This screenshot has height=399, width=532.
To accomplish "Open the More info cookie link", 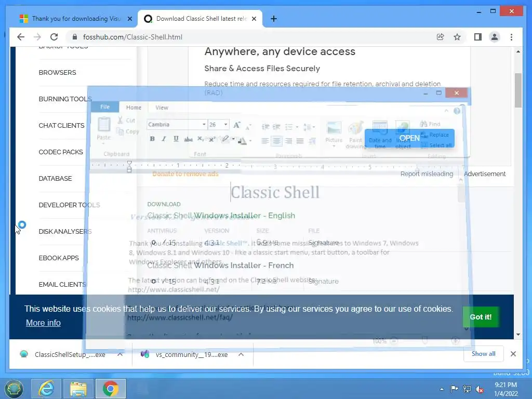I will click(43, 323).
